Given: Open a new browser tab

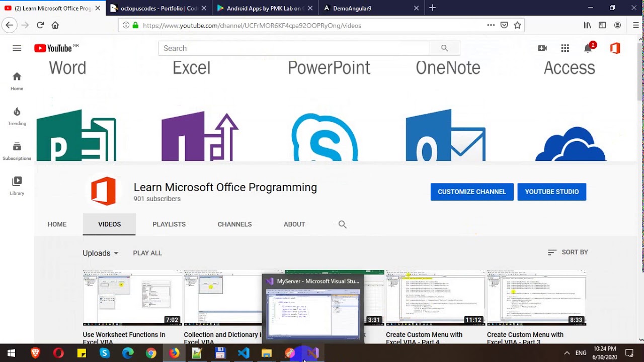Looking at the screenshot, I should click(x=432, y=8).
